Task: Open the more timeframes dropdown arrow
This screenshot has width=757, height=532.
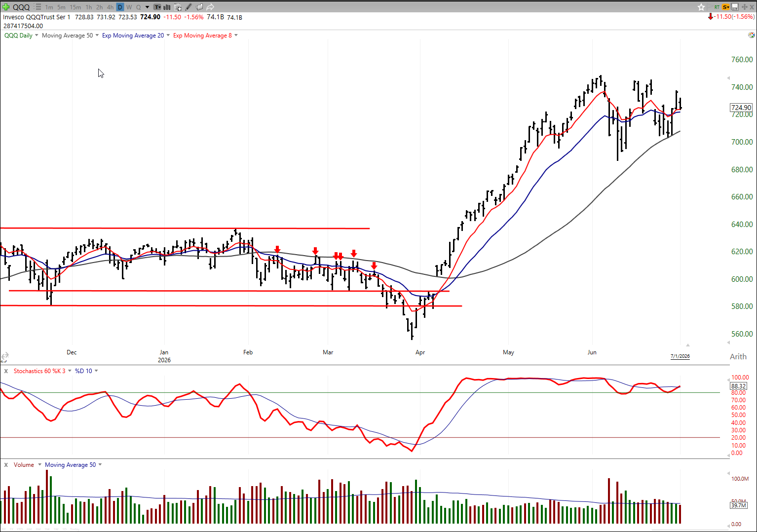Action: tap(147, 7)
